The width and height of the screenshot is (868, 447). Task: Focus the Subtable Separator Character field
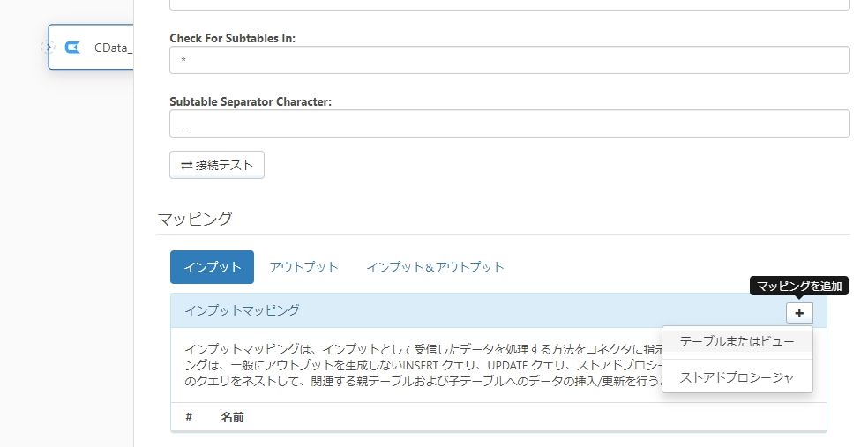[509, 123]
